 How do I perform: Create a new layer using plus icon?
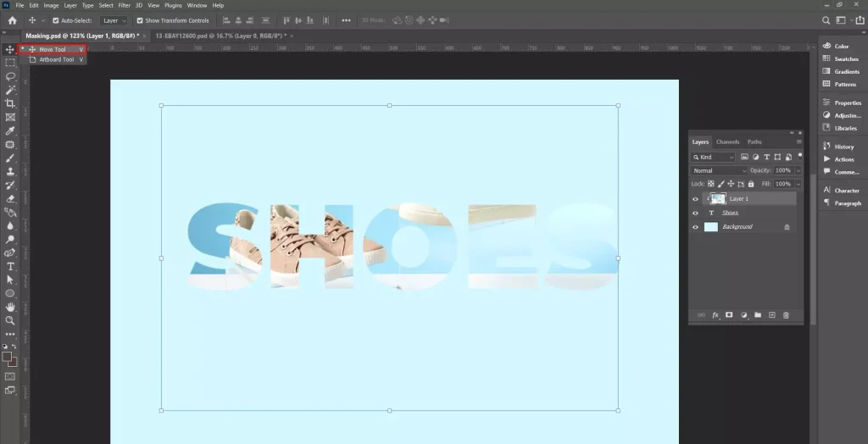tap(771, 315)
